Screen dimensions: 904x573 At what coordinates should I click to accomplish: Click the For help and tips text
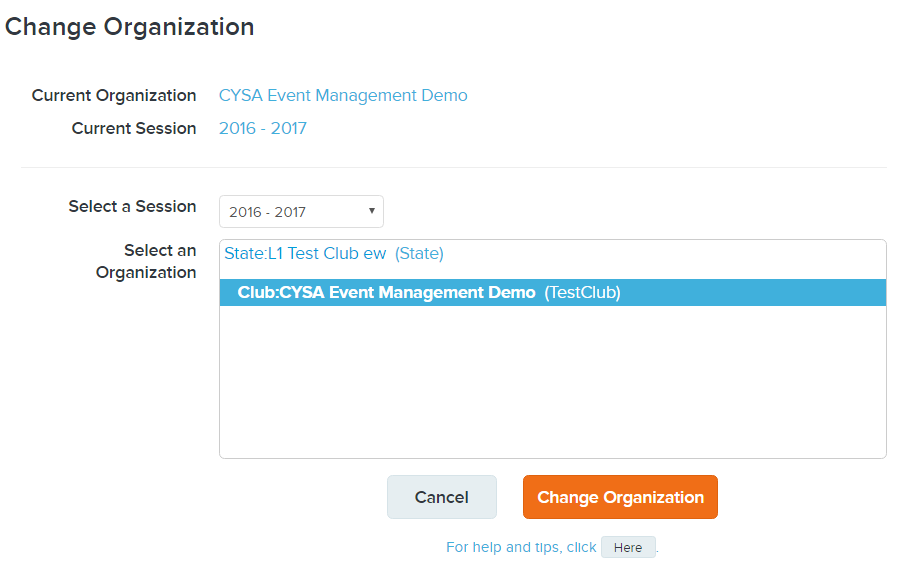click(x=521, y=547)
